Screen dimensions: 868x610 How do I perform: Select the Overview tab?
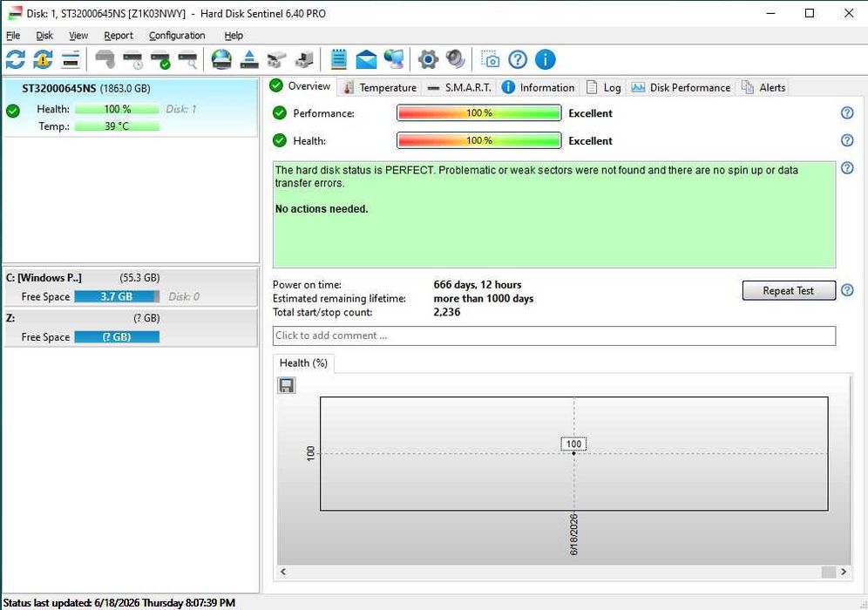(x=301, y=86)
